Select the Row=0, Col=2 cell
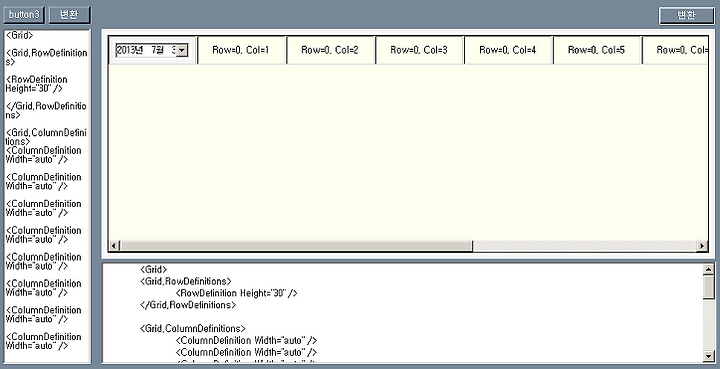 pos(330,50)
